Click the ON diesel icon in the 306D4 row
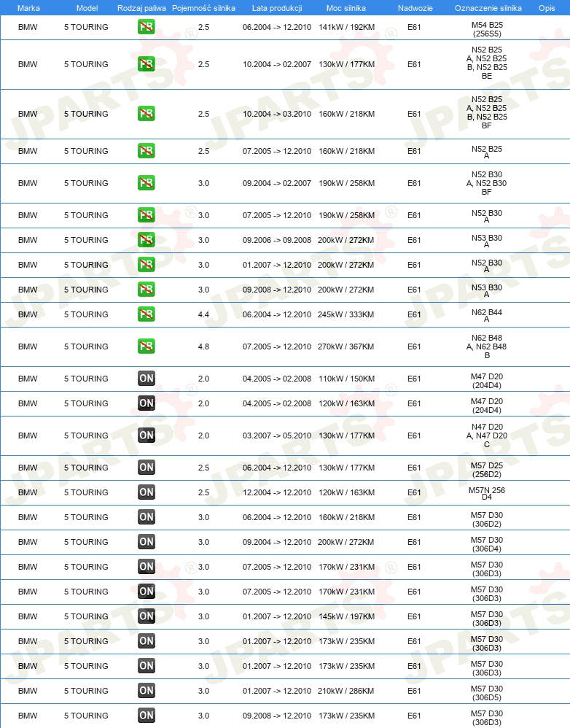 146,542
